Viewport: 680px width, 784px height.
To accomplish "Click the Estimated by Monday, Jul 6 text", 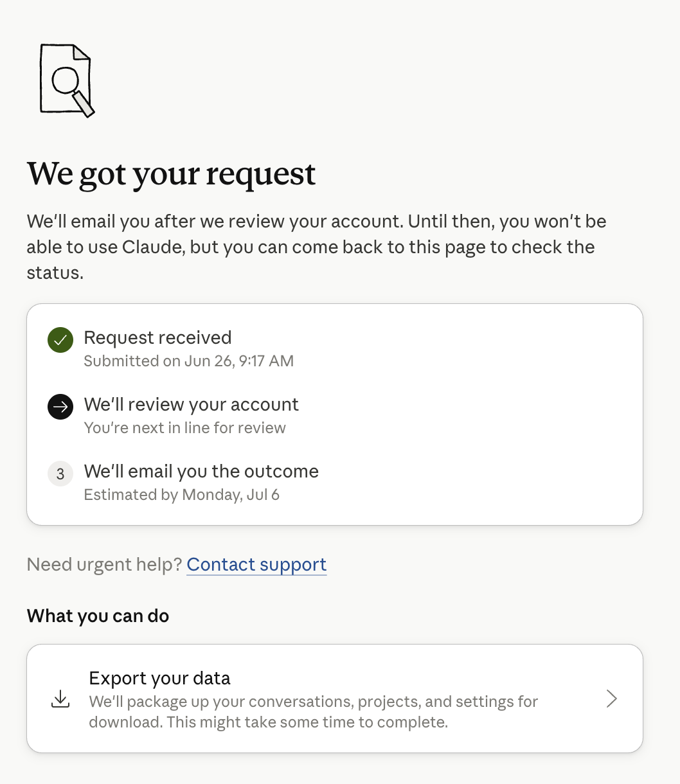I will tap(182, 495).
